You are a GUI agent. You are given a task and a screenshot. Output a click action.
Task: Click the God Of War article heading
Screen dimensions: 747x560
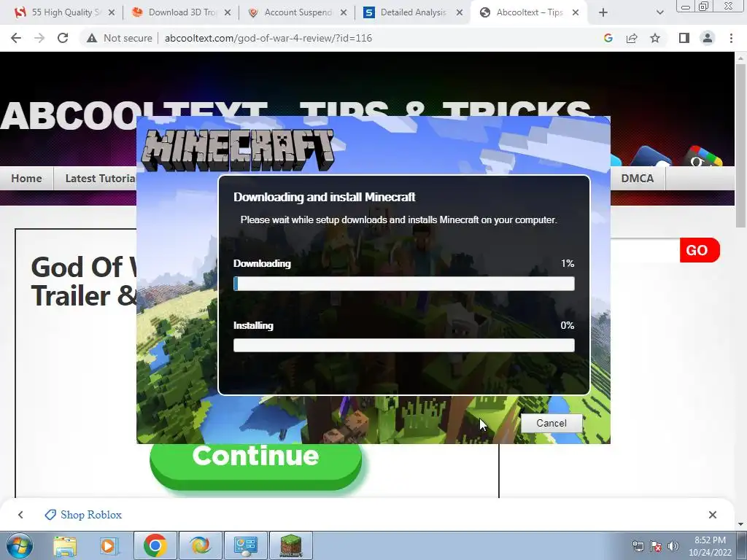pos(83,281)
